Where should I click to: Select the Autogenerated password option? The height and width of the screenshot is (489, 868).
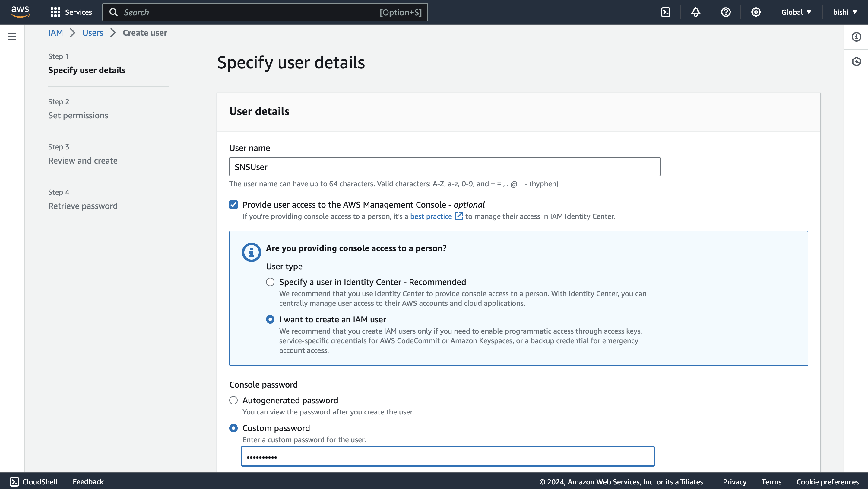click(233, 400)
